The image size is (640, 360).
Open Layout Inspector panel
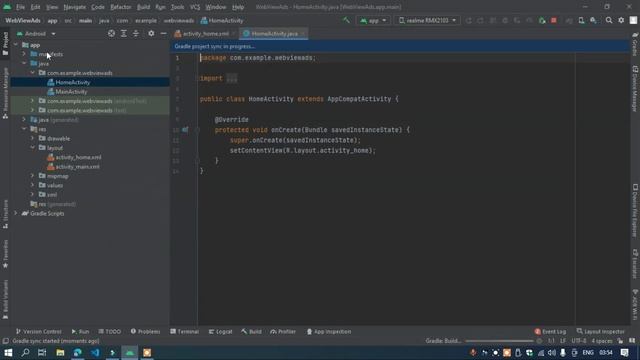(x=600, y=331)
